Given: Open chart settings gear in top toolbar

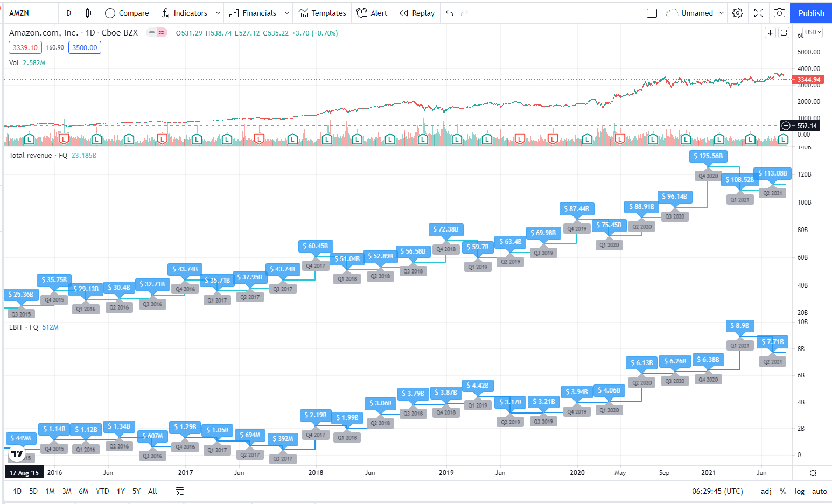Looking at the screenshot, I should (738, 13).
